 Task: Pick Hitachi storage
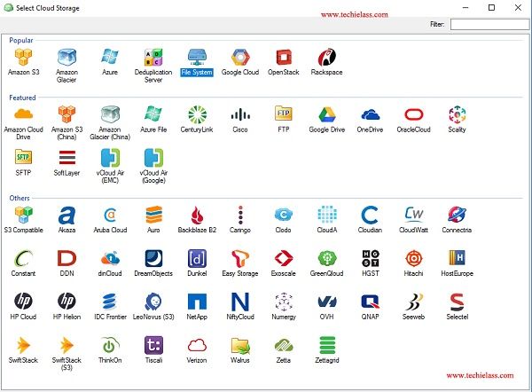(414, 258)
